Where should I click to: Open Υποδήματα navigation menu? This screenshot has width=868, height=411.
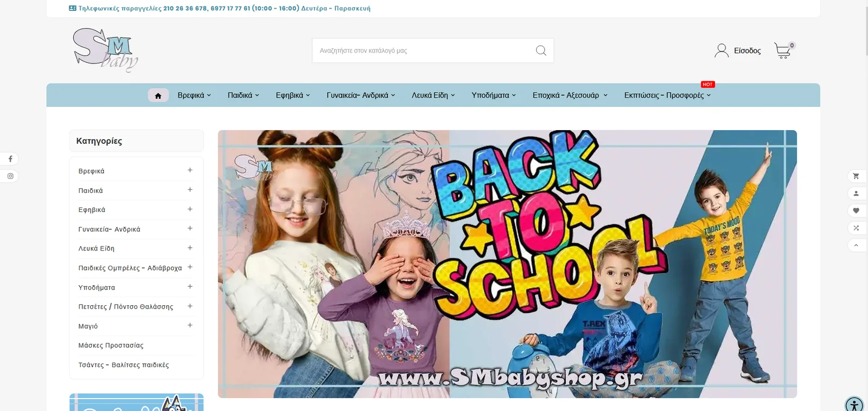click(x=494, y=95)
